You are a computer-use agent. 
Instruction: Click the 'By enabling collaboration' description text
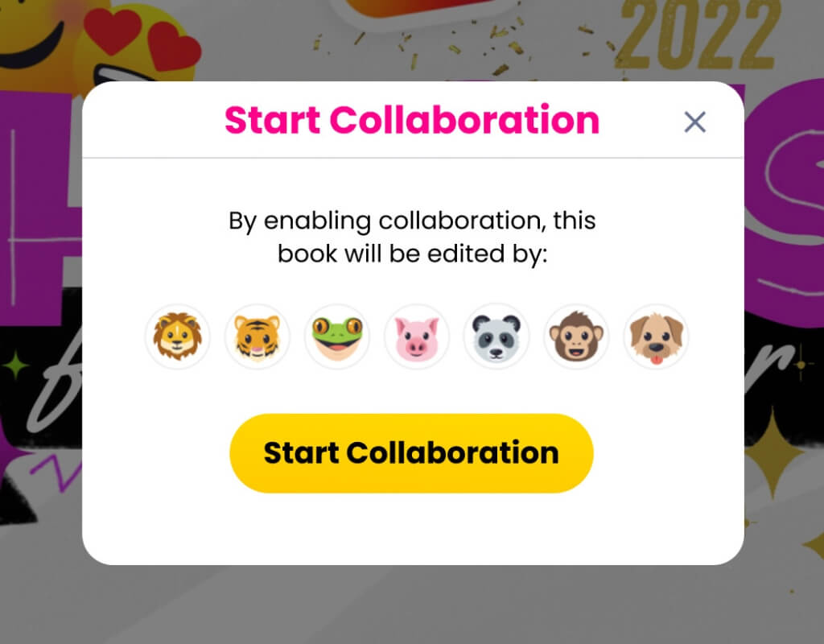pyautogui.click(x=412, y=237)
